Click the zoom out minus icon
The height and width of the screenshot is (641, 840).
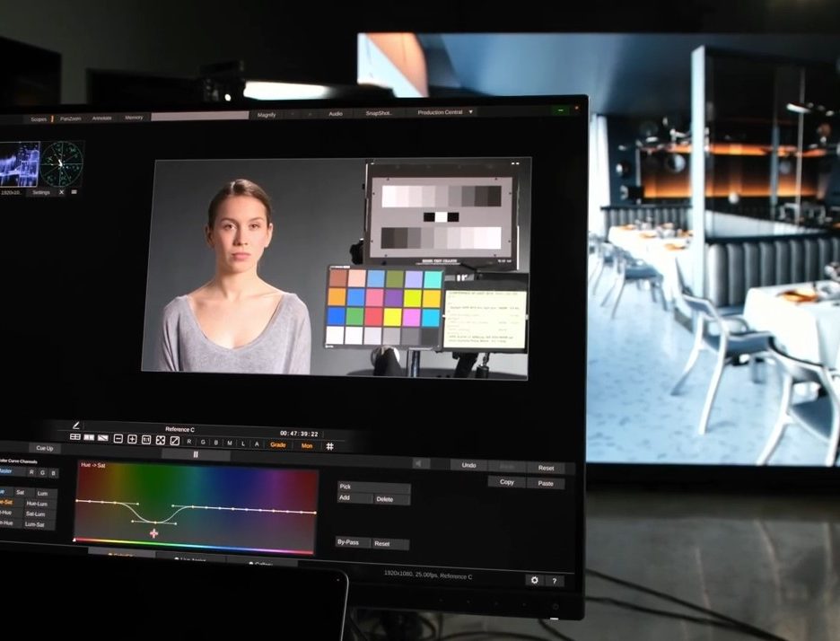point(118,439)
